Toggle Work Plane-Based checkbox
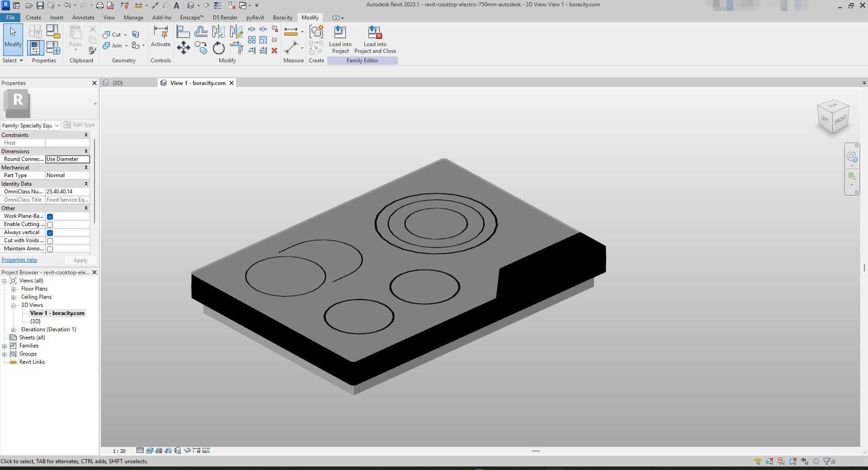The image size is (868, 470). click(50, 216)
